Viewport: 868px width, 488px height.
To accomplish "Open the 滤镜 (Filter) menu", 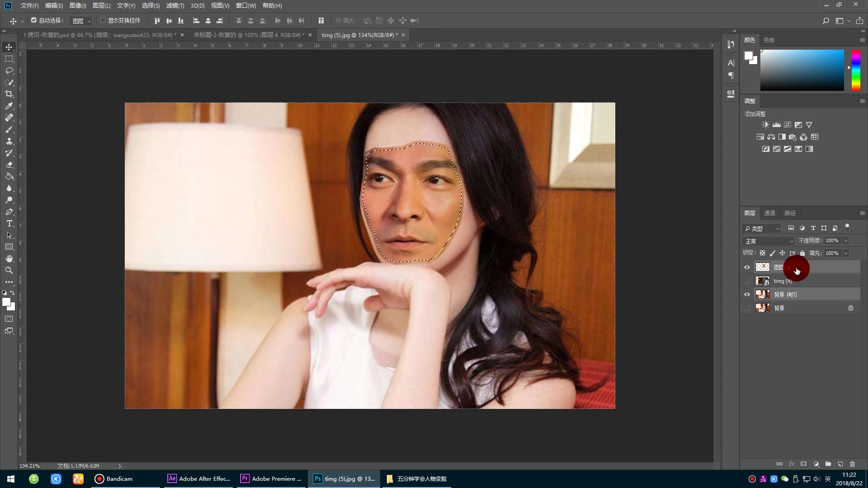I will coord(175,5).
